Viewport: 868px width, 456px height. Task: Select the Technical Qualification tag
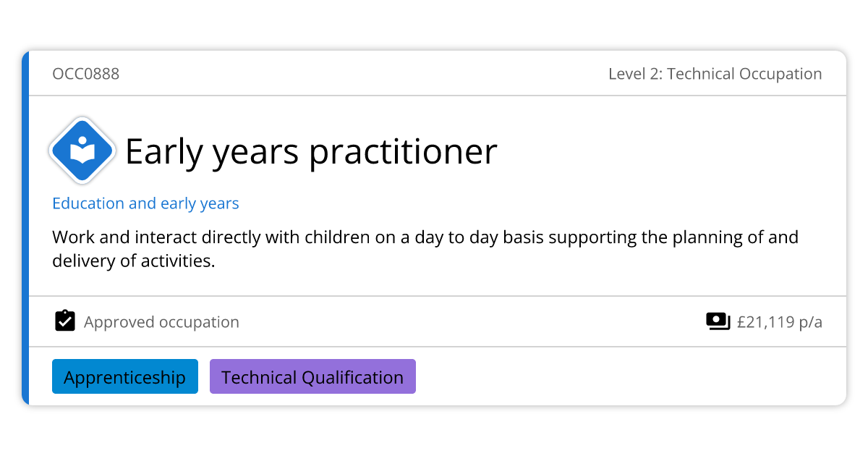[312, 377]
